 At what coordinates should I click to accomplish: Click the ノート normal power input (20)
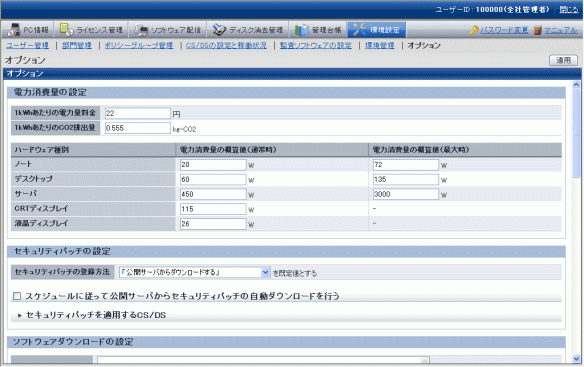pos(213,165)
